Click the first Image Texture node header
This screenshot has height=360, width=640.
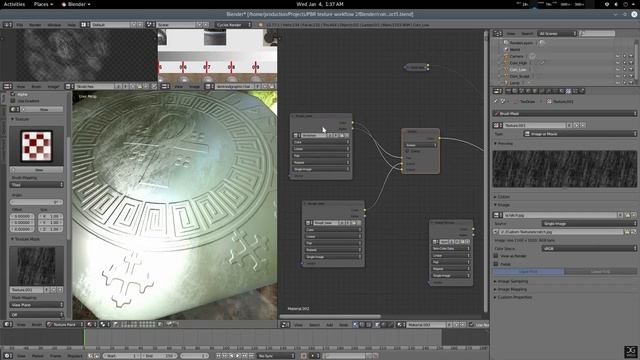tap(321, 116)
